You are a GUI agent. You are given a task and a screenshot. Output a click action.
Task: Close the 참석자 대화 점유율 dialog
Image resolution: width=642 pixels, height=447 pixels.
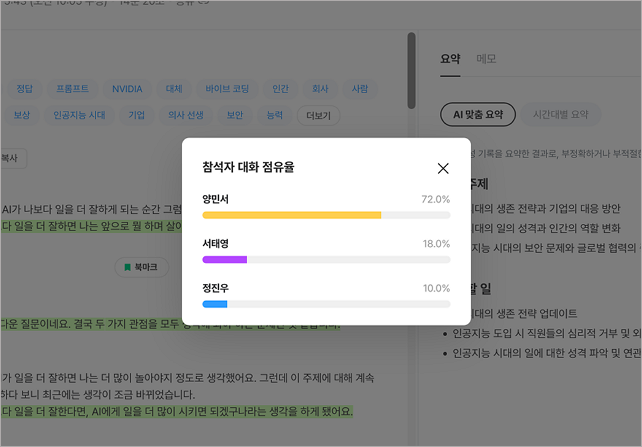pyautogui.click(x=443, y=168)
